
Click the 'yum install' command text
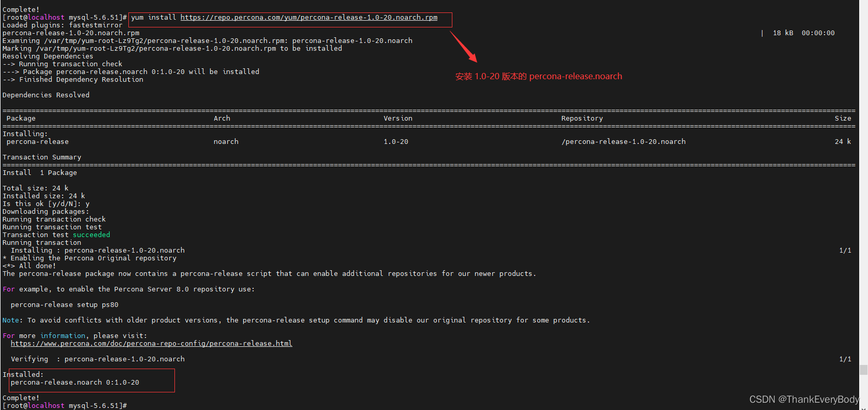tap(154, 18)
